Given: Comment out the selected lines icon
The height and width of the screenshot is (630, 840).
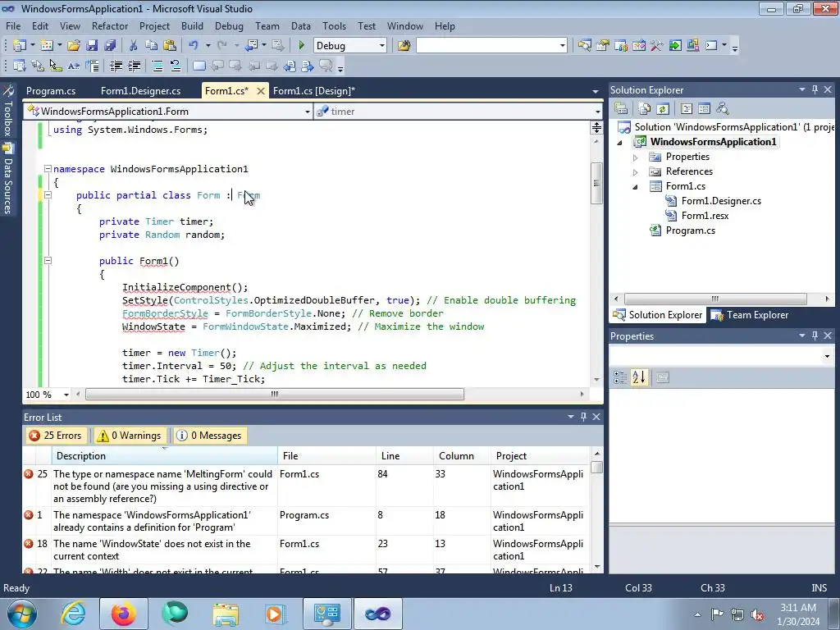Looking at the screenshot, I should point(157,66).
